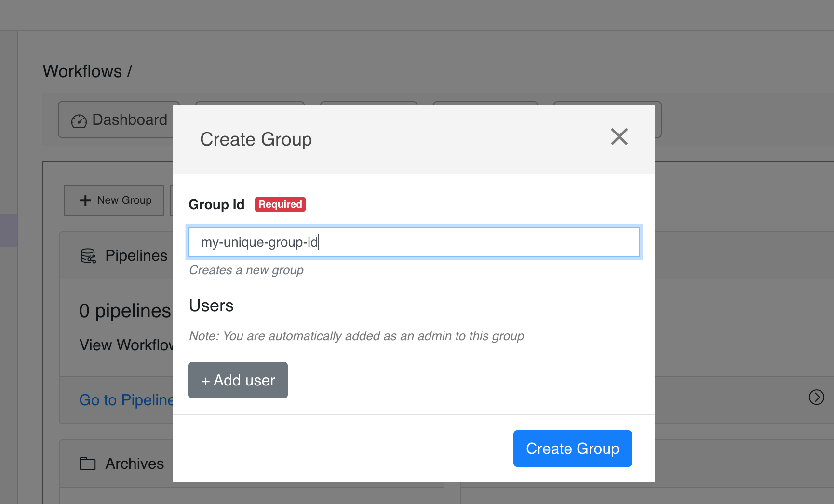Screen dimensions: 834x504
Task: Click the View Workflow text
Action: point(126,345)
